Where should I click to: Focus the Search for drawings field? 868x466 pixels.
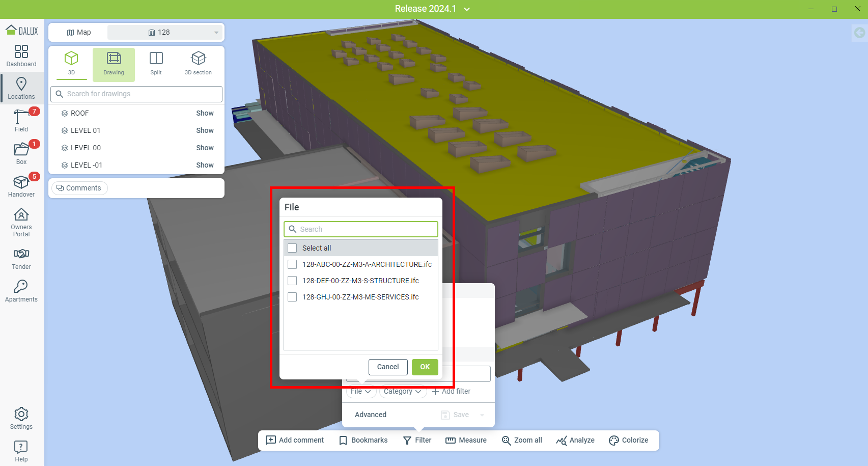tap(136, 94)
